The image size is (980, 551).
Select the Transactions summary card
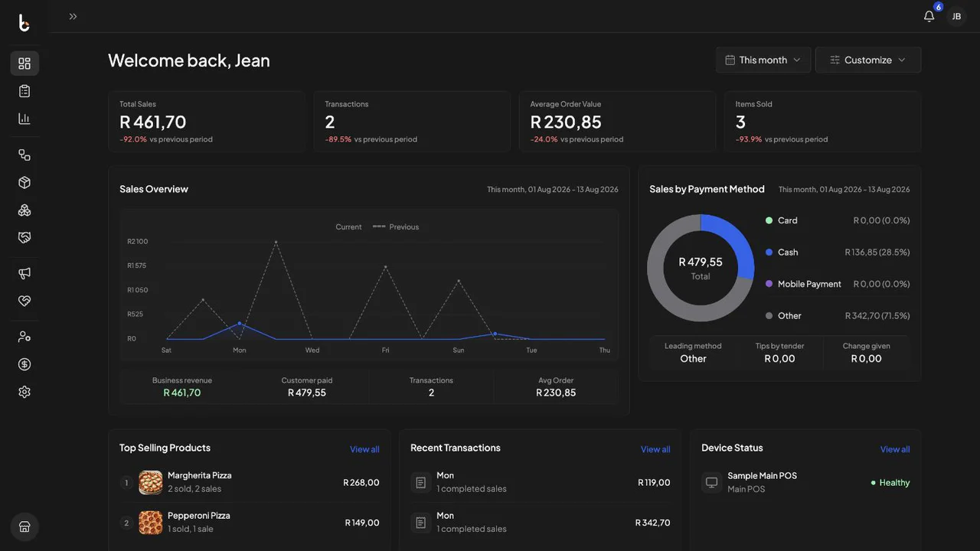pos(412,122)
